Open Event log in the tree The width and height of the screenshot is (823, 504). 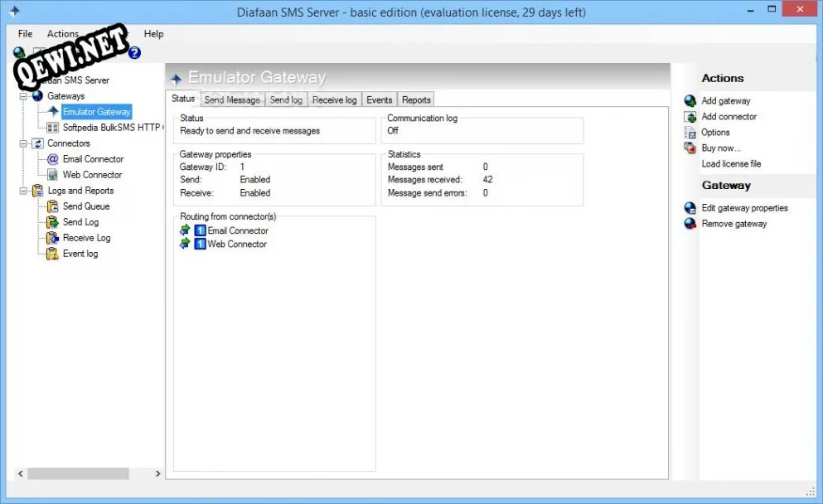click(80, 254)
